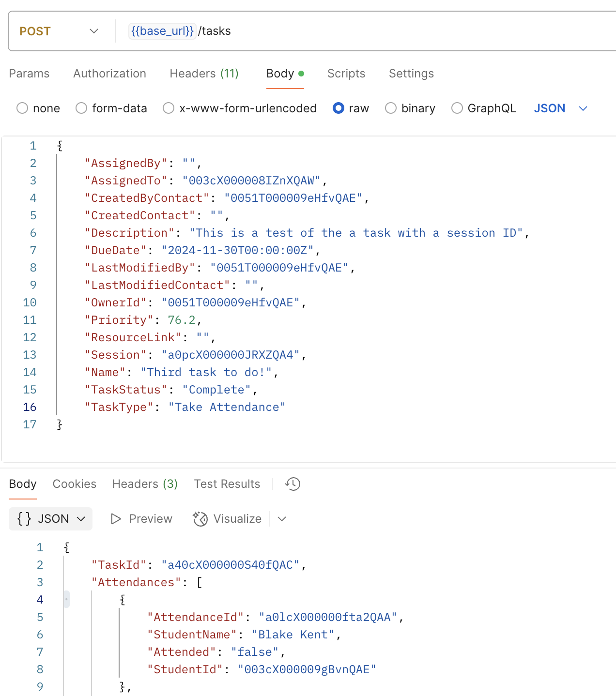
Task: Click the "AssignedBy" key
Action: (126, 163)
